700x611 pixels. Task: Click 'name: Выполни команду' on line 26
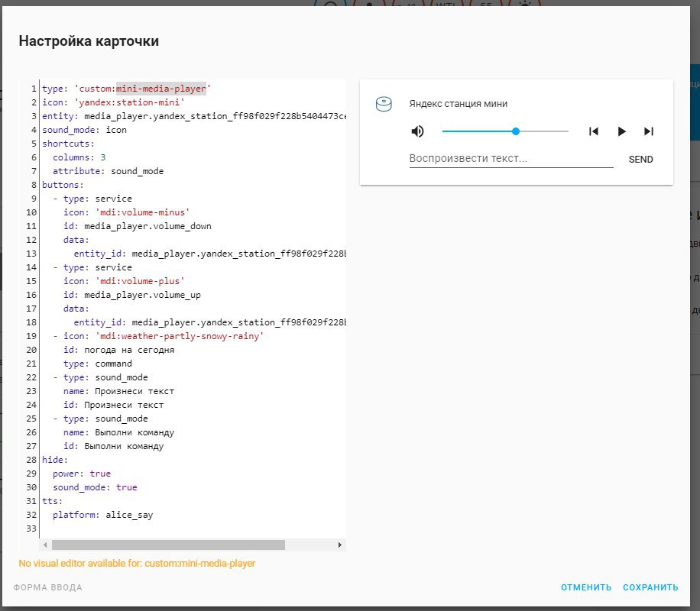click(118, 432)
